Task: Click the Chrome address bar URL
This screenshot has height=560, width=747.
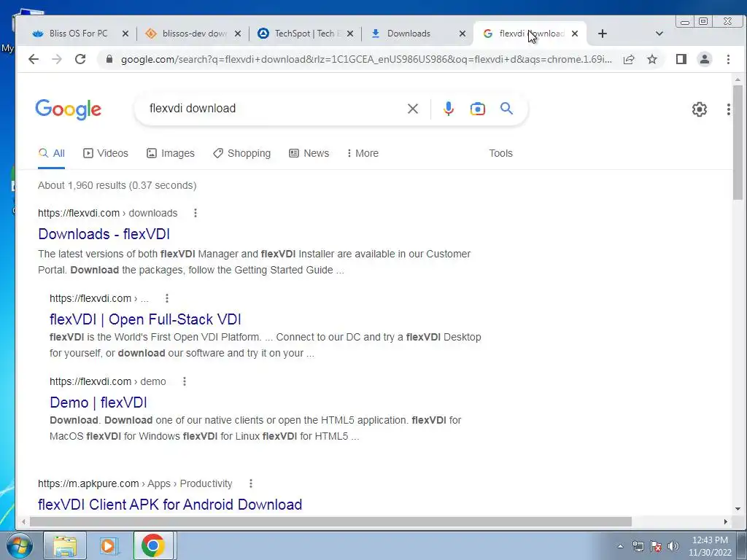Action: (x=366, y=59)
